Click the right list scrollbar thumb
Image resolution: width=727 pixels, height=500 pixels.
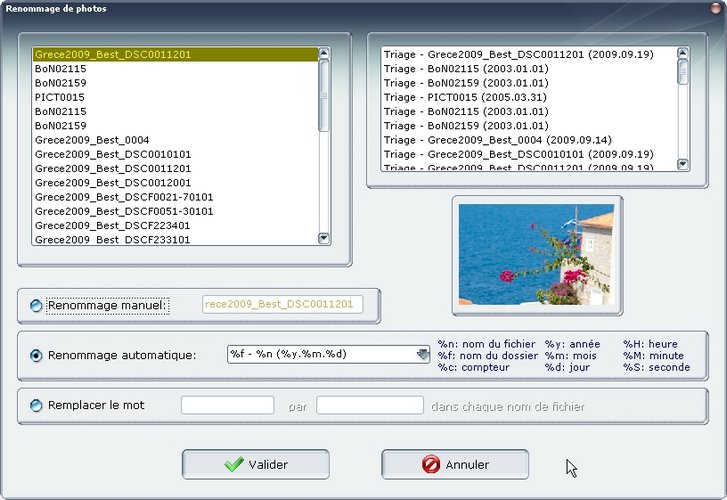683,71
